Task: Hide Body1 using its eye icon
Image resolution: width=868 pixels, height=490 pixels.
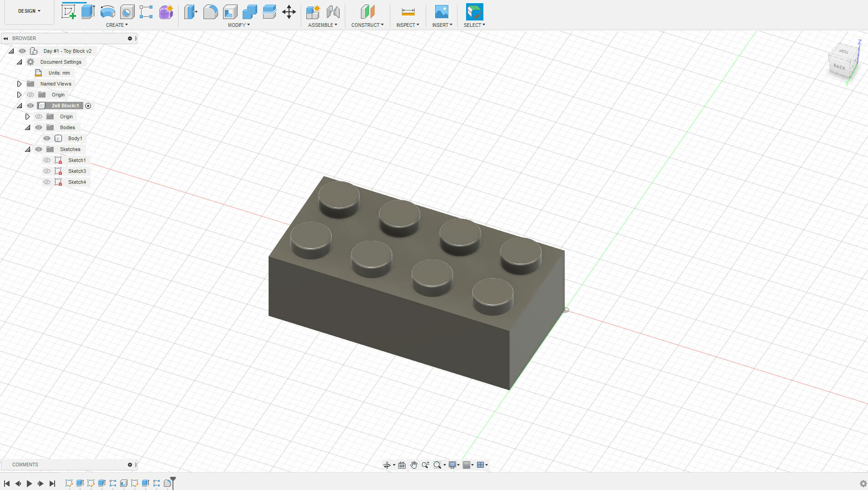Action: (47, 138)
